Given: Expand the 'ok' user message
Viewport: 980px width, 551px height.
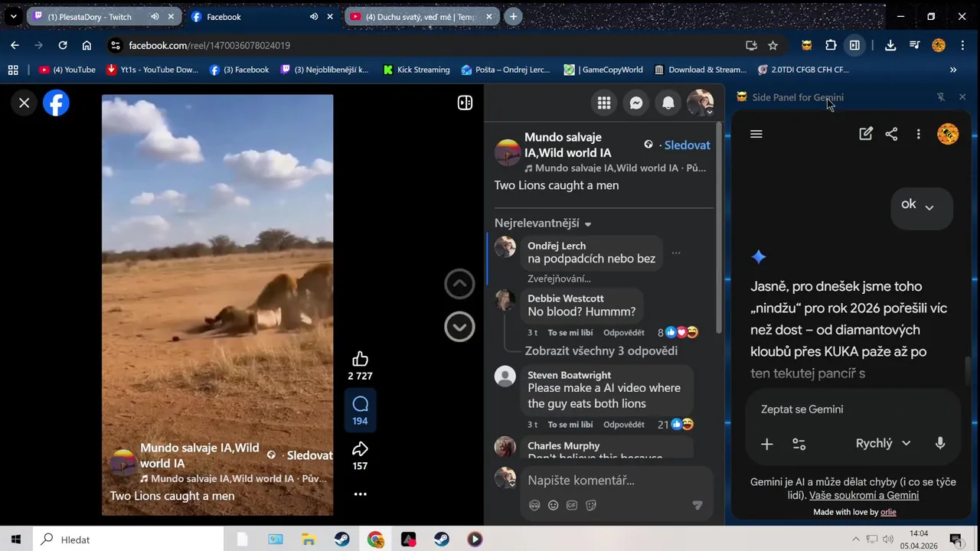Looking at the screenshot, I should click(x=929, y=207).
